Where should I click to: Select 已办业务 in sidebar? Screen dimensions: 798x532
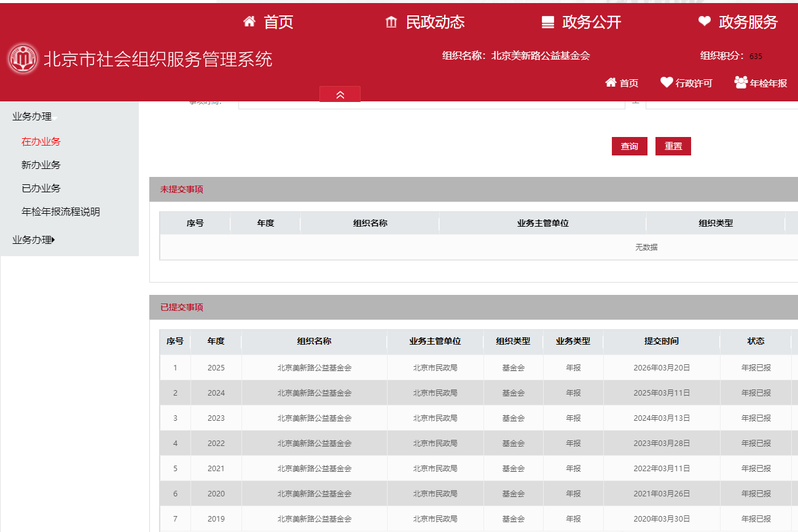click(41, 188)
